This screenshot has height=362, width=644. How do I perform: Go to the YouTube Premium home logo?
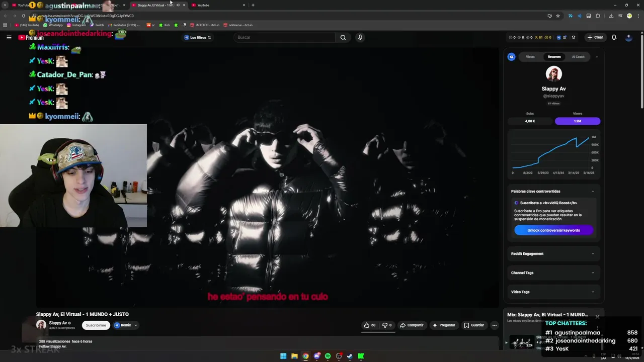click(31, 37)
